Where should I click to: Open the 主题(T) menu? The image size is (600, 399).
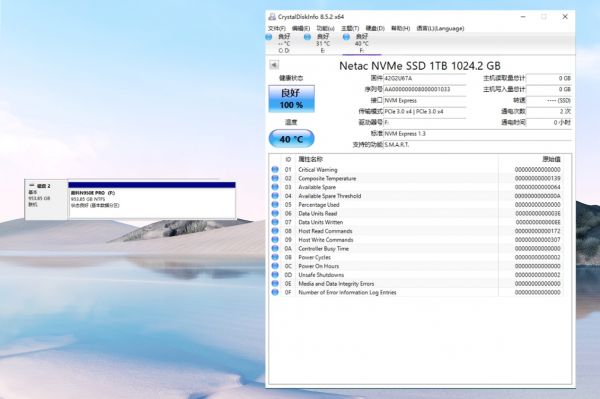tap(350, 28)
